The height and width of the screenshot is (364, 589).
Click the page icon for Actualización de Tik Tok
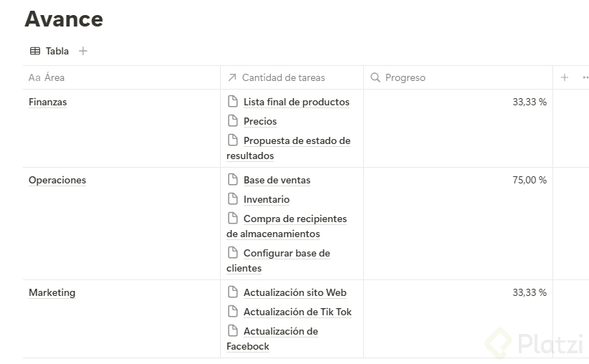tap(232, 312)
